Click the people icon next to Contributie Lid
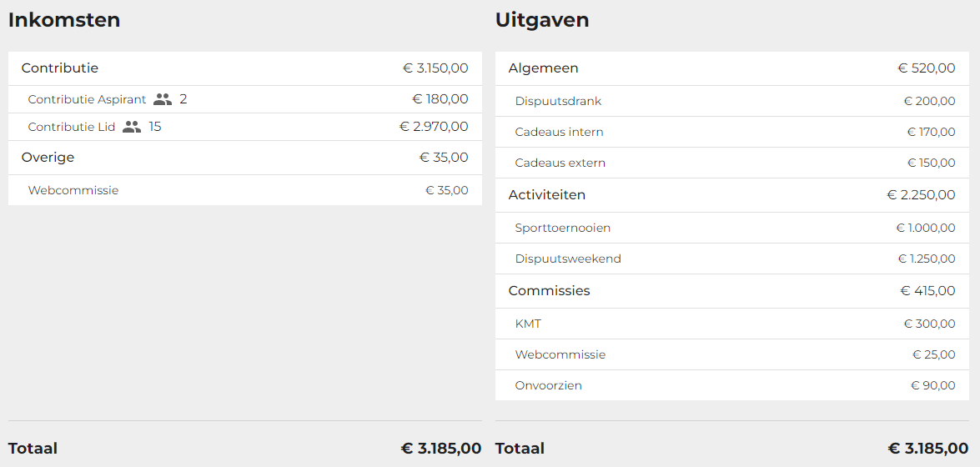Screen dimensions: 980x467 132,127
